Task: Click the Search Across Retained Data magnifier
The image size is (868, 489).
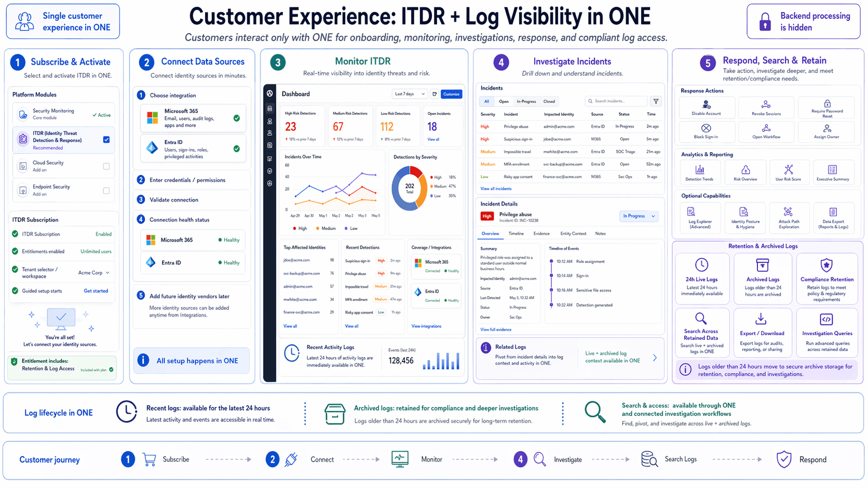Action: coord(701,318)
